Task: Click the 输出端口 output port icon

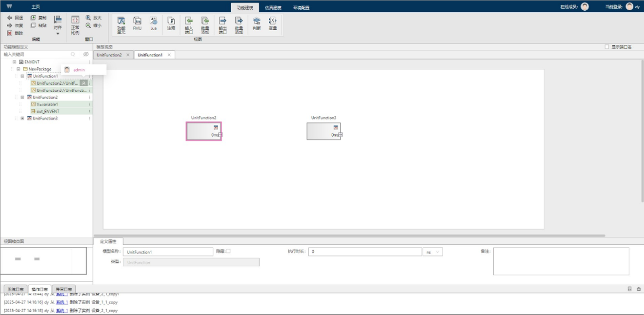Action: [222, 24]
